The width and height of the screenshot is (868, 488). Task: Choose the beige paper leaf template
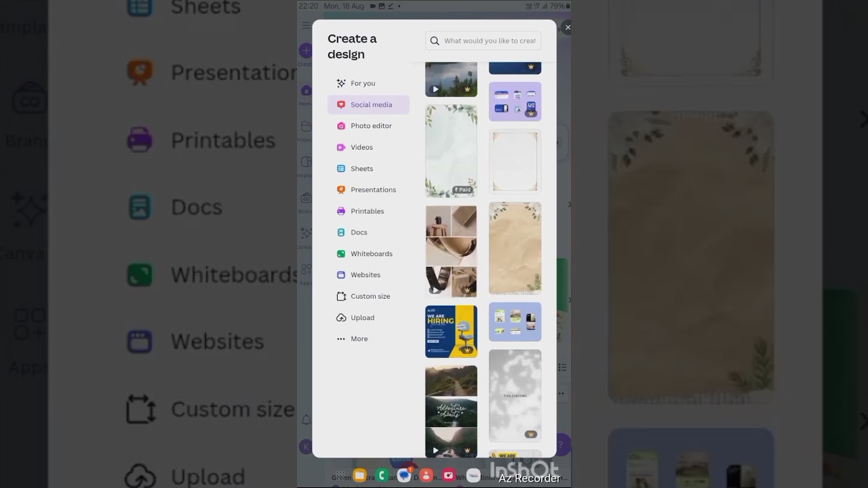click(515, 248)
